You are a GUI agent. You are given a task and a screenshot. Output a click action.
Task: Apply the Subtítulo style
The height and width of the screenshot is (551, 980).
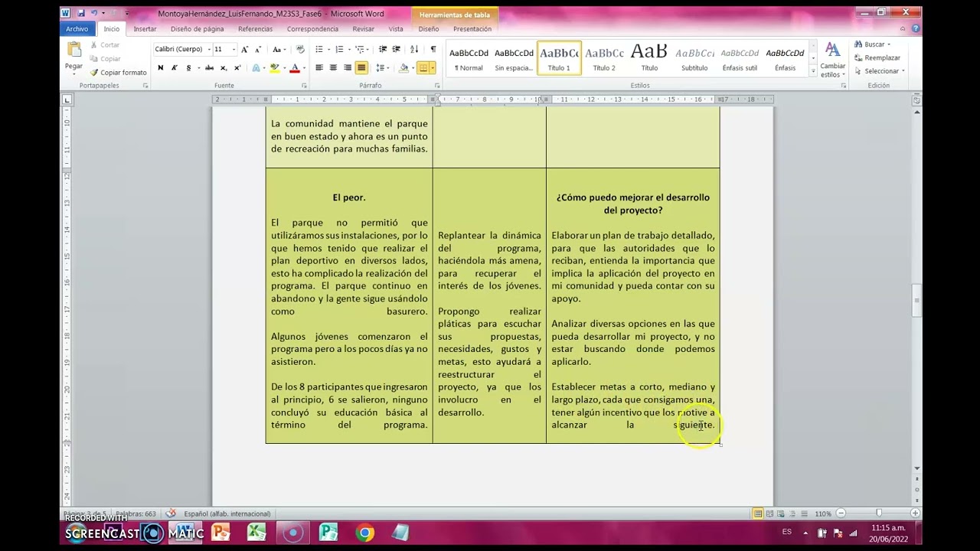point(694,58)
